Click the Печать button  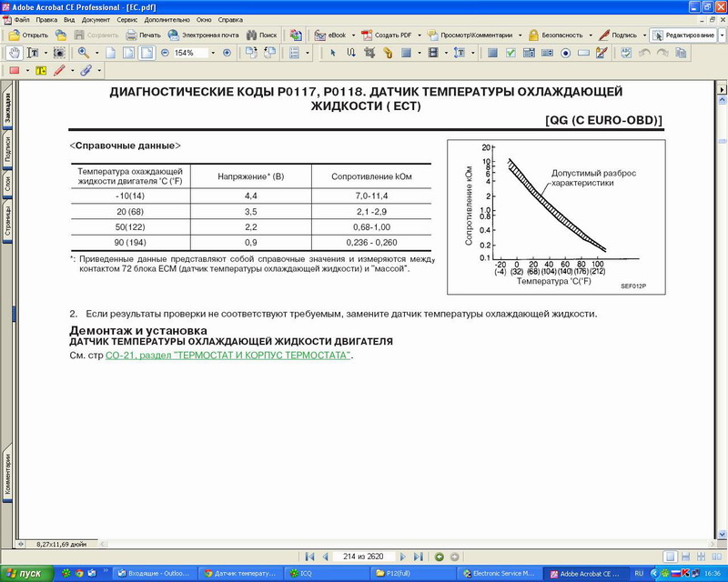[144, 35]
